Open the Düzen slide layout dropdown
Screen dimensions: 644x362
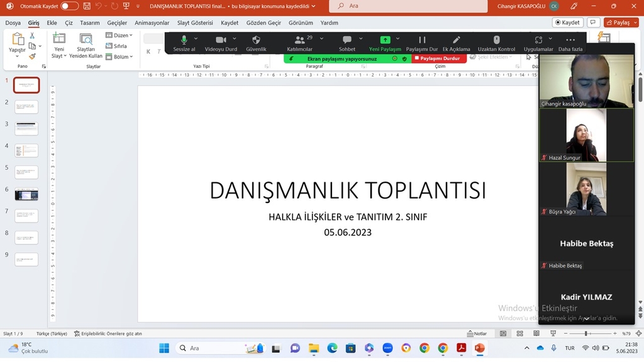tap(122, 35)
